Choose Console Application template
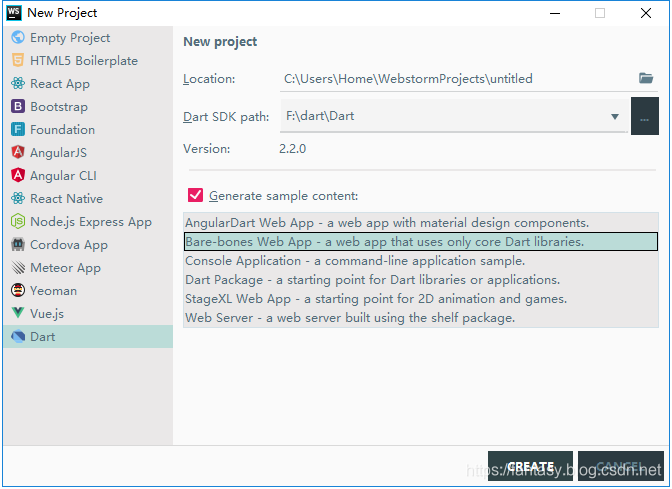Viewport: 672px width, 489px height. tap(421, 261)
